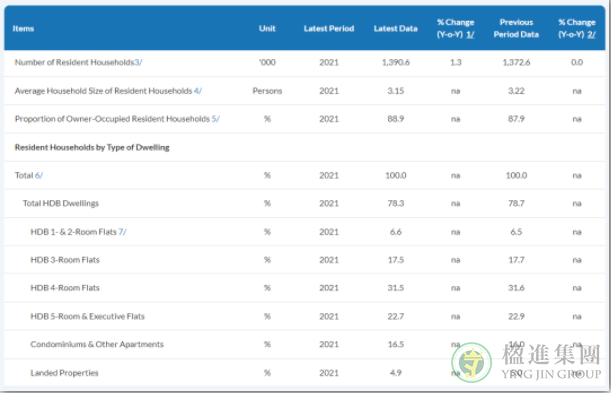Select latest data value 6.6
Image resolution: width=611 pixels, height=393 pixels.
tap(396, 232)
